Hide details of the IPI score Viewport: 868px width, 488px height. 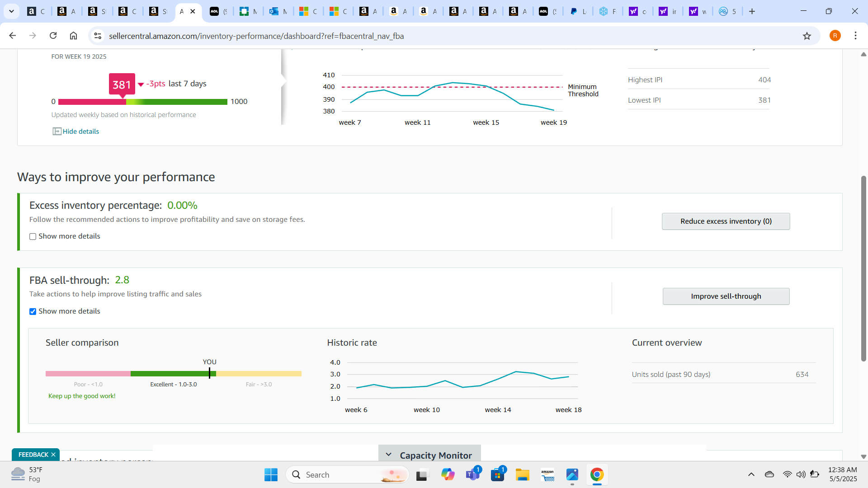[x=76, y=131]
